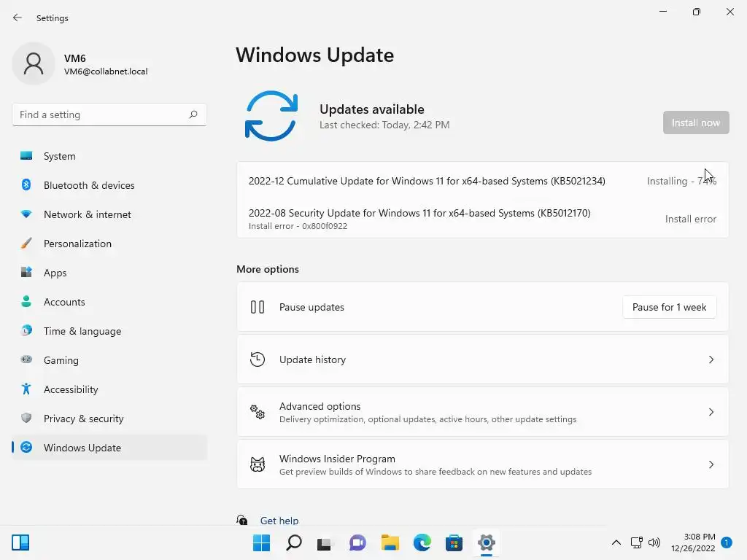This screenshot has width=747, height=560.
Task: Click the Advanced options gears icon
Action: [258, 412]
